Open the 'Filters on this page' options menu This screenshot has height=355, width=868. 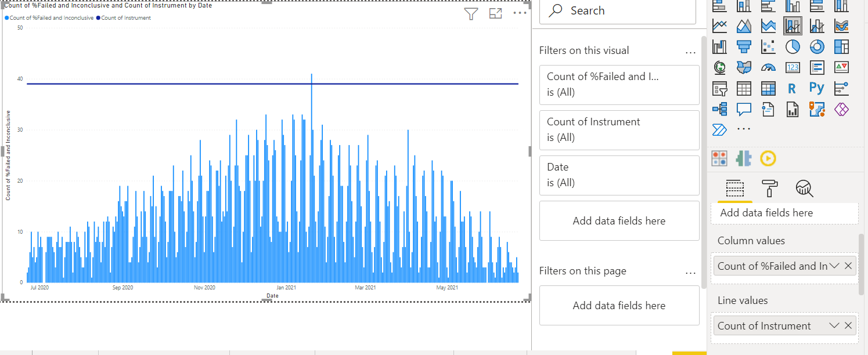tap(690, 273)
